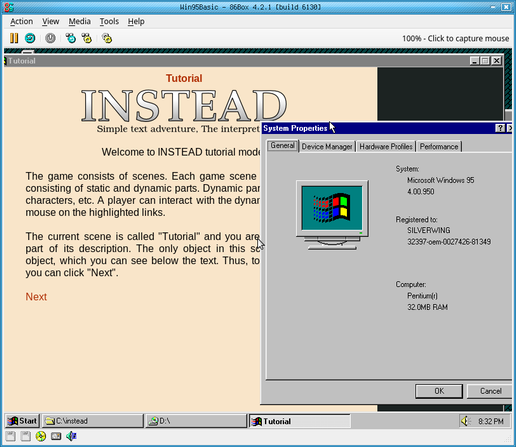Open the Tools menu
516x447 pixels.
click(x=109, y=21)
